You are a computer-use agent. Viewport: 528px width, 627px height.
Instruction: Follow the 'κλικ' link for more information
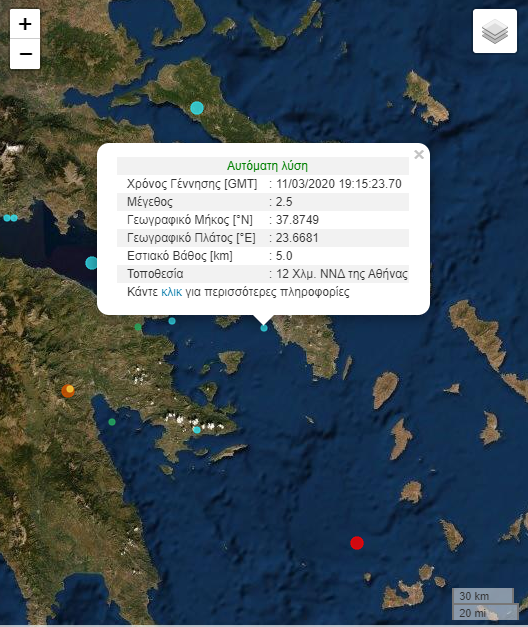(172, 292)
